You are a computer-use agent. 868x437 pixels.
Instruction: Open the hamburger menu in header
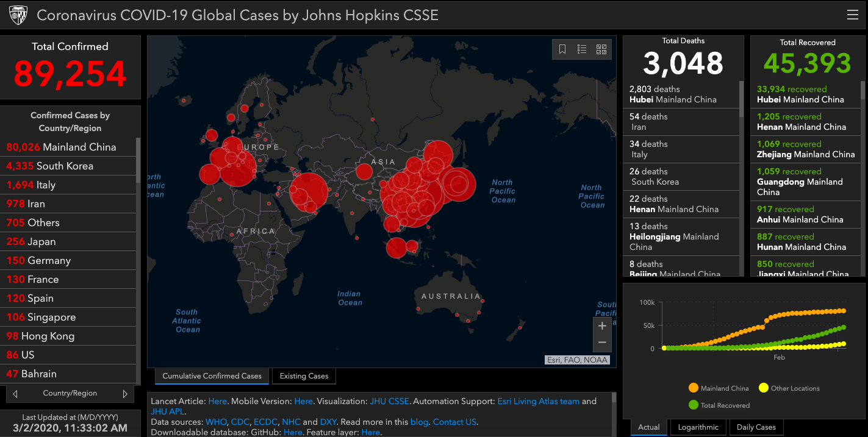pyautogui.click(x=852, y=15)
